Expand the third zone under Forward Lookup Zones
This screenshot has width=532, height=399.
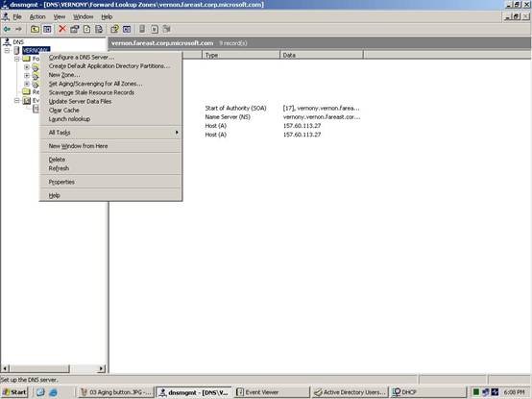coord(27,84)
